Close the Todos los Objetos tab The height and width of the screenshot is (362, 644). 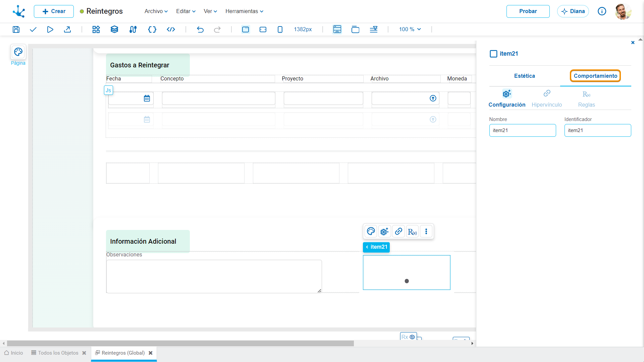point(84,353)
